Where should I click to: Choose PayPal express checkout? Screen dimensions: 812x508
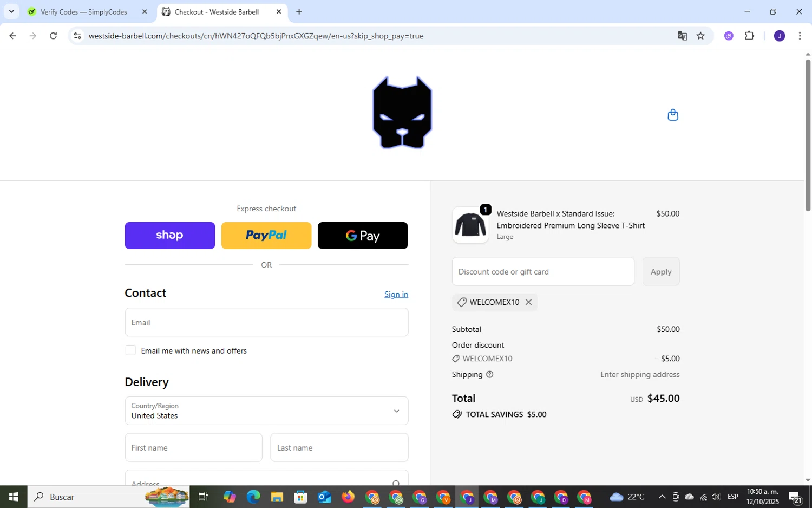(266, 236)
